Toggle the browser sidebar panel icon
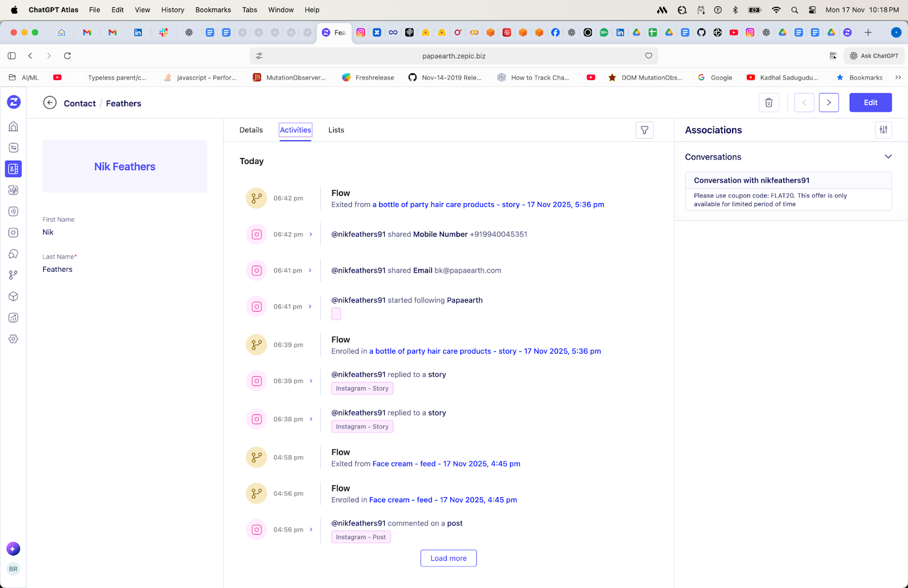Image resolution: width=908 pixels, height=588 pixels. pyautogui.click(x=11, y=56)
